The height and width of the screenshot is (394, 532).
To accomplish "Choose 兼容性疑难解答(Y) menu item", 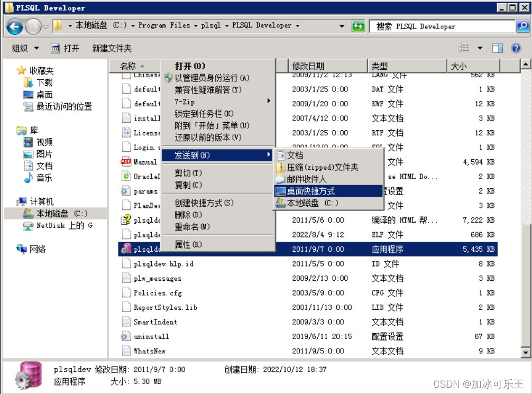I will click(218, 89).
